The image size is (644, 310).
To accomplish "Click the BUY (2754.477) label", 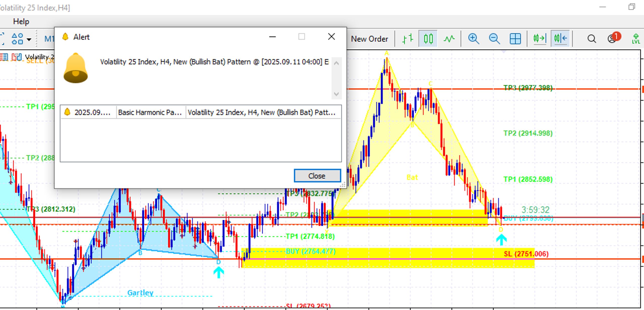I will (x=310, y=251).
